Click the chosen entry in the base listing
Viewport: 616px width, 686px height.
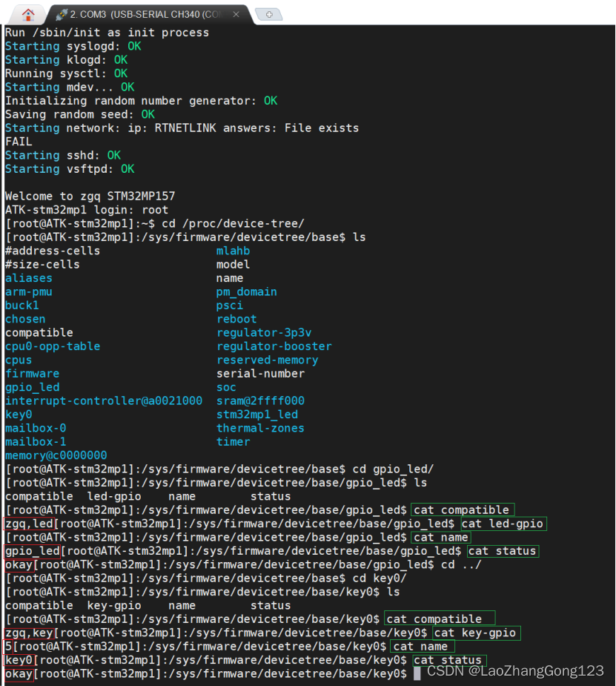25,319
